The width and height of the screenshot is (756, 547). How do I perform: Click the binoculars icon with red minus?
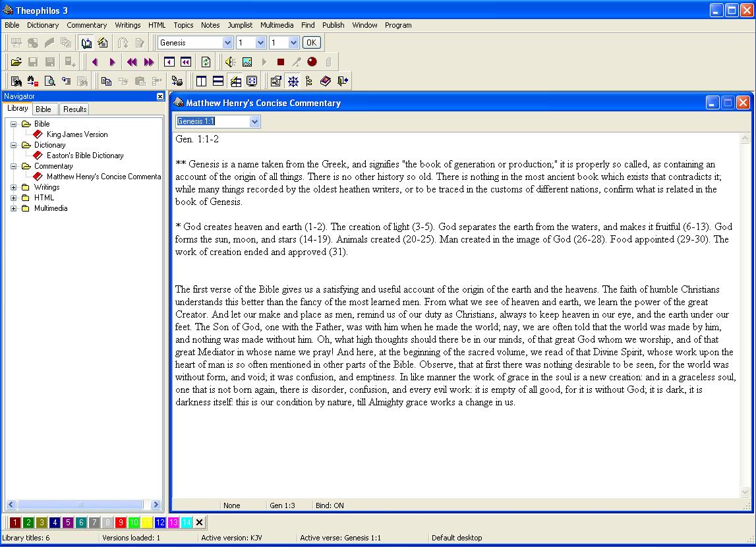click(33, 81)
